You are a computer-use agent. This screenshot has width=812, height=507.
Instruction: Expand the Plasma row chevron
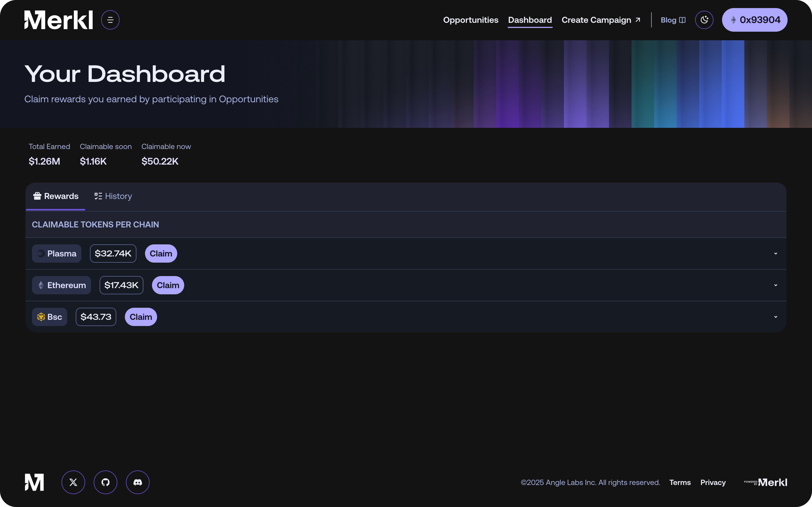[775, 253]
